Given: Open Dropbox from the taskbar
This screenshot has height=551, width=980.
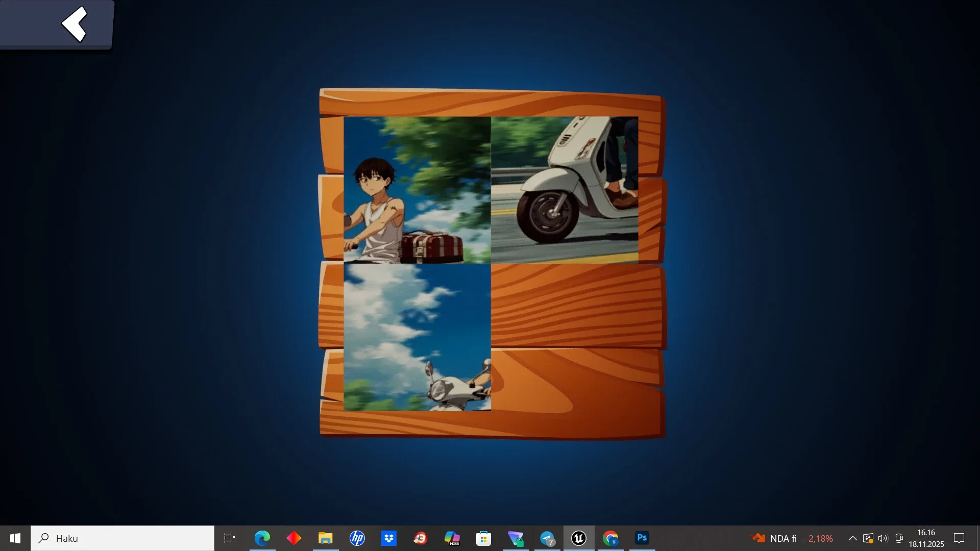Looking at the screenshot, I should [x=388, y=538].
